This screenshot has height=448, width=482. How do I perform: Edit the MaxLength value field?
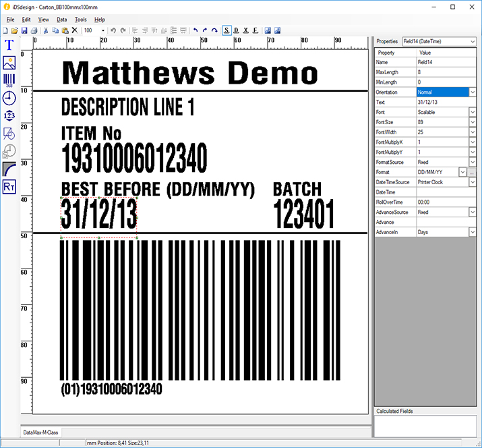pos(446,72)
